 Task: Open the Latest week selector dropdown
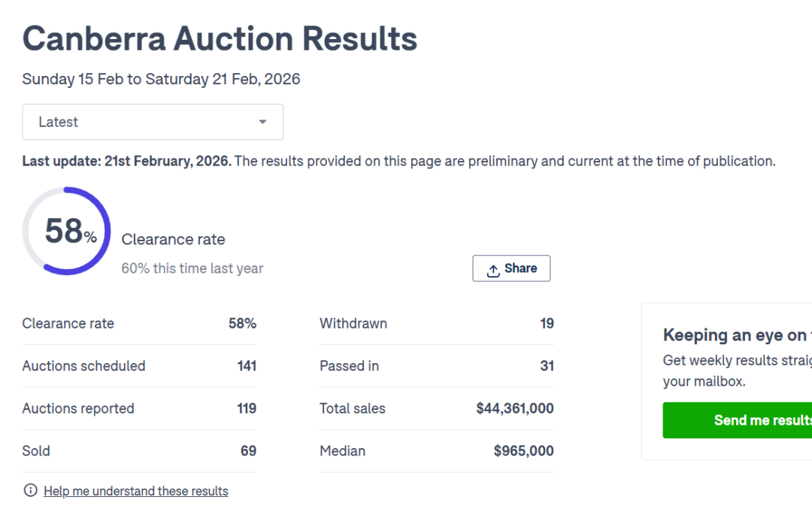pos(153,122)
